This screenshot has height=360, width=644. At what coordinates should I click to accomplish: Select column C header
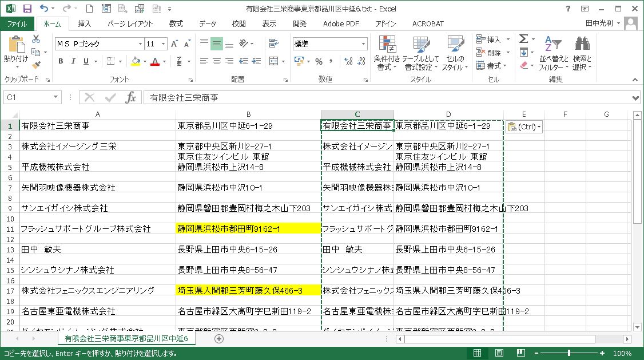(357, 114)
